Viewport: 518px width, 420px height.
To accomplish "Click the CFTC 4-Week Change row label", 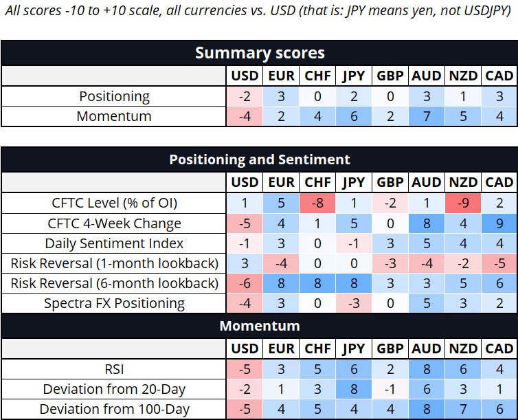I will coord(114,223).
